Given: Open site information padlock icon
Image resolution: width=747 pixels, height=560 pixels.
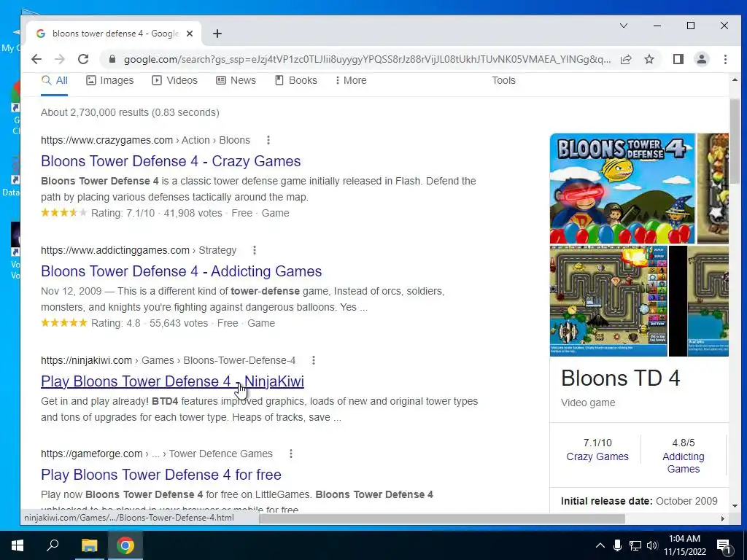Looking at the screenshot, I should 112,59.
